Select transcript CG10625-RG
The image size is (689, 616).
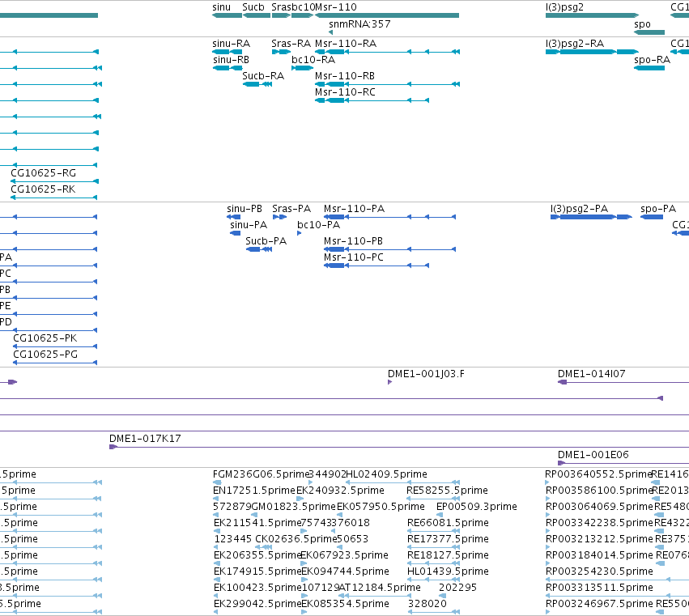coord(44,173)
